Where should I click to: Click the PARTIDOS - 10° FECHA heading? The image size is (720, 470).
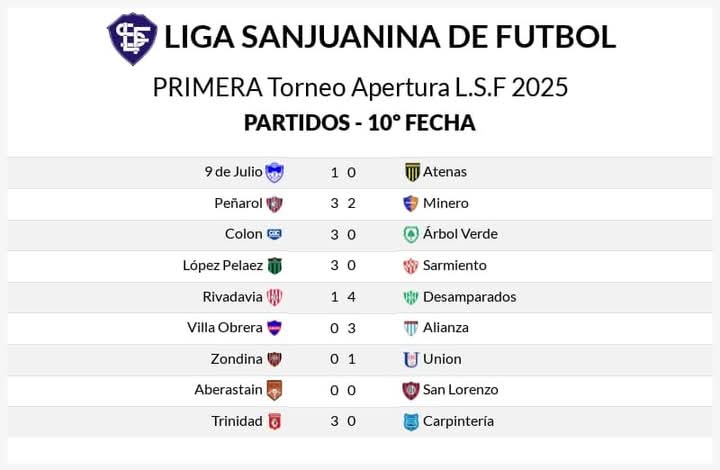(360, 123)
